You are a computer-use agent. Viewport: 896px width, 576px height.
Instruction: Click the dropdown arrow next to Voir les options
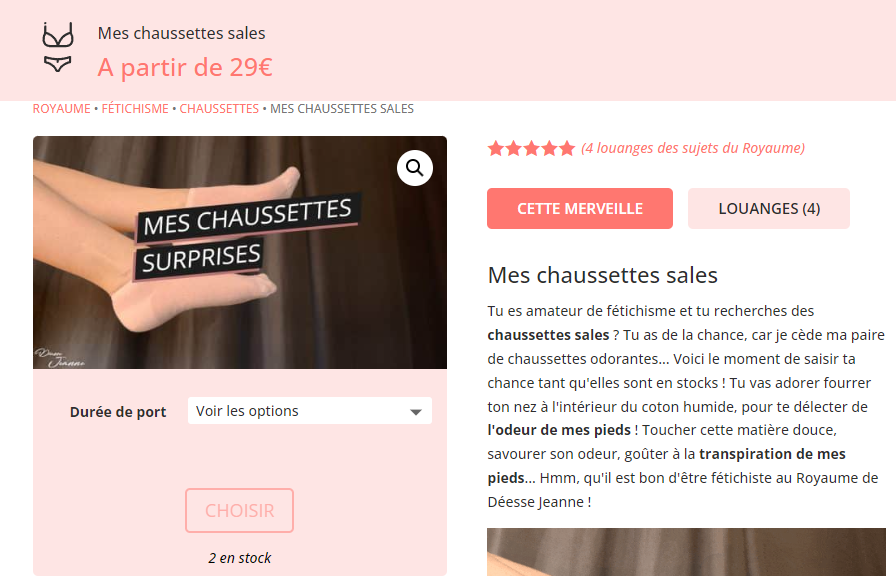416,412
